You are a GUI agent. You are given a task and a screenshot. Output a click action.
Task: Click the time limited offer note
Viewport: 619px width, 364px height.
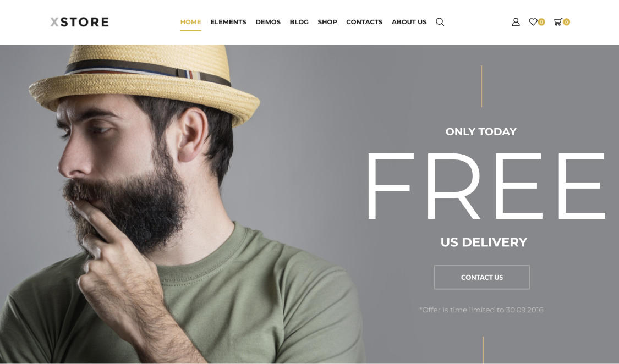coord(481,310)
